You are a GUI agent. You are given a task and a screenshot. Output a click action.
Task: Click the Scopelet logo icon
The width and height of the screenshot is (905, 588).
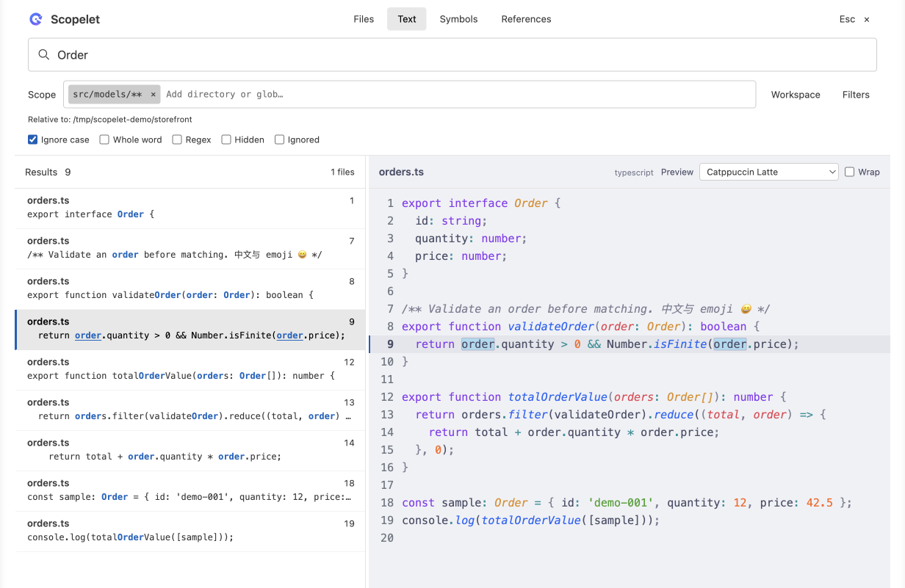[36, 19]
